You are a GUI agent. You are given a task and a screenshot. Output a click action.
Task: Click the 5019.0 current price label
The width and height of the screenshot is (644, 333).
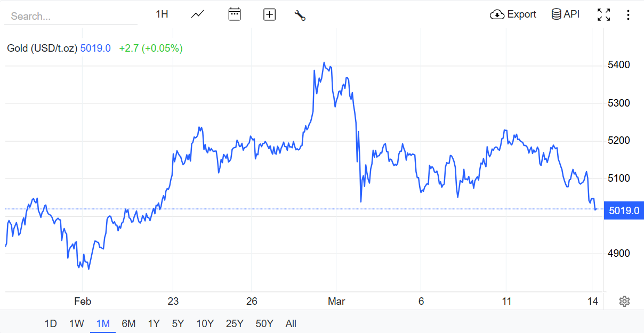(x=624, y=210)
